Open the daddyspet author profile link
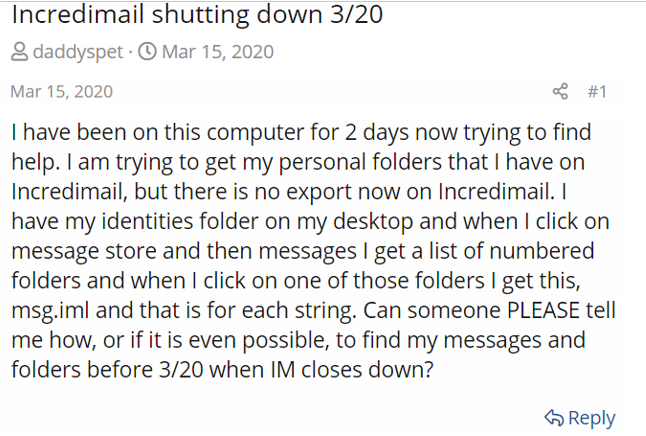Viewport: 646px width, 436px height. click(x=78, y=52)
